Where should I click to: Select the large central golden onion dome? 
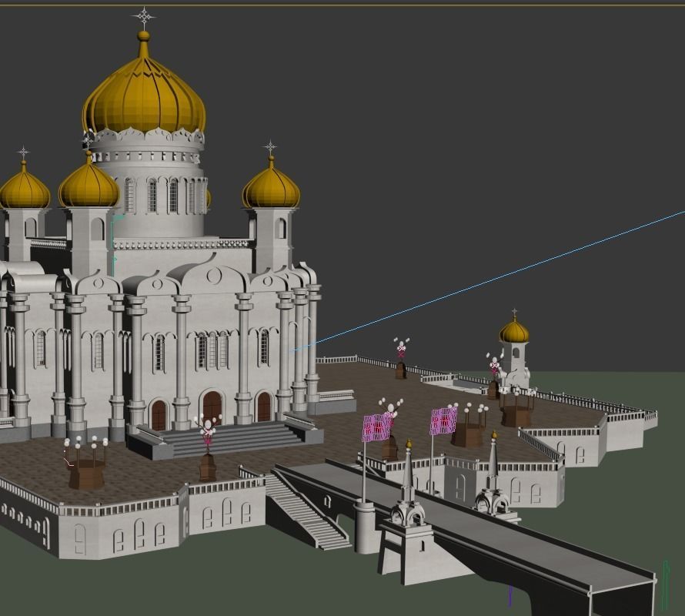[144, 96]
